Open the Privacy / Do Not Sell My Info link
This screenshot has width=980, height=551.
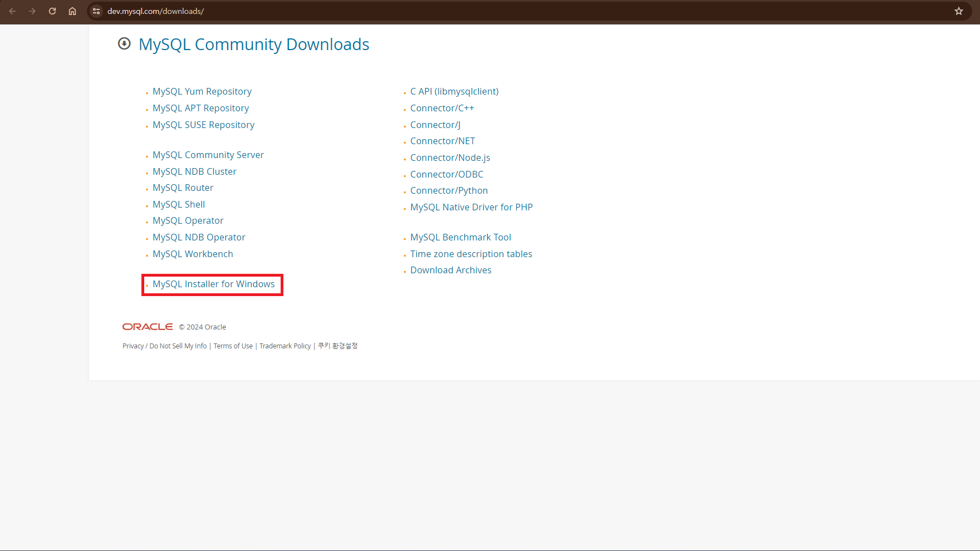pyautogui.click(x=164, y=346)
